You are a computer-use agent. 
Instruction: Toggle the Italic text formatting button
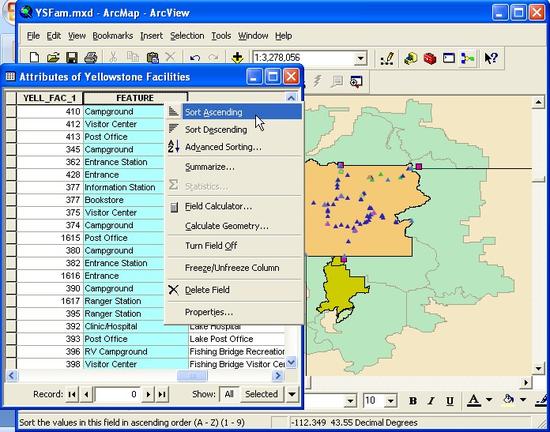tap(431, 401)
